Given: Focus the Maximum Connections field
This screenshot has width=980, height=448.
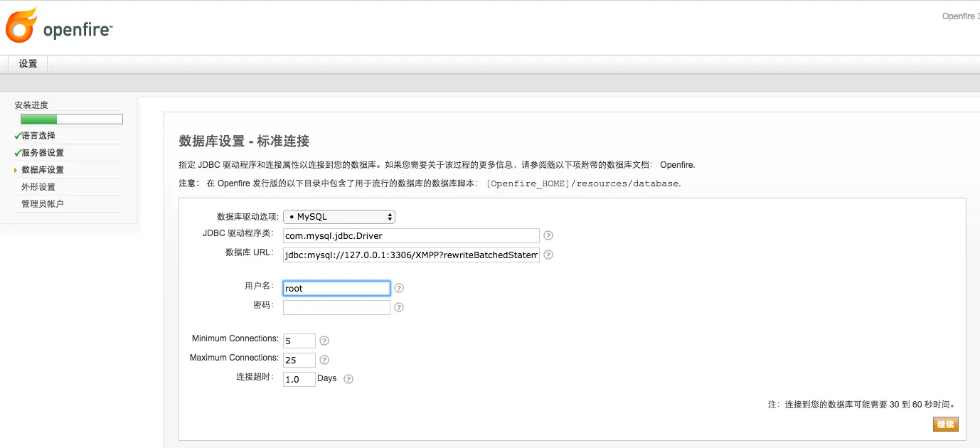Looking at the screenshot, I should pos(299,360).
